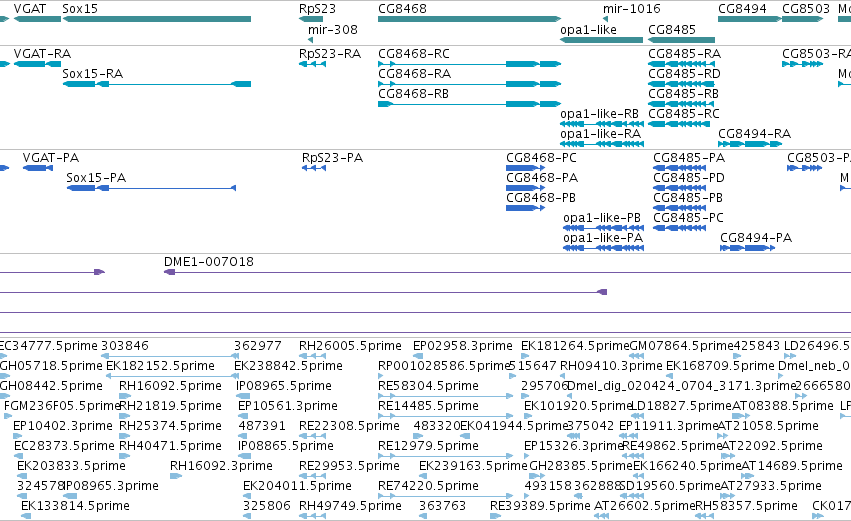Select EST EK203833.5prime label
The width and height of the screenshot is (851, 521).
pos(71,466)
